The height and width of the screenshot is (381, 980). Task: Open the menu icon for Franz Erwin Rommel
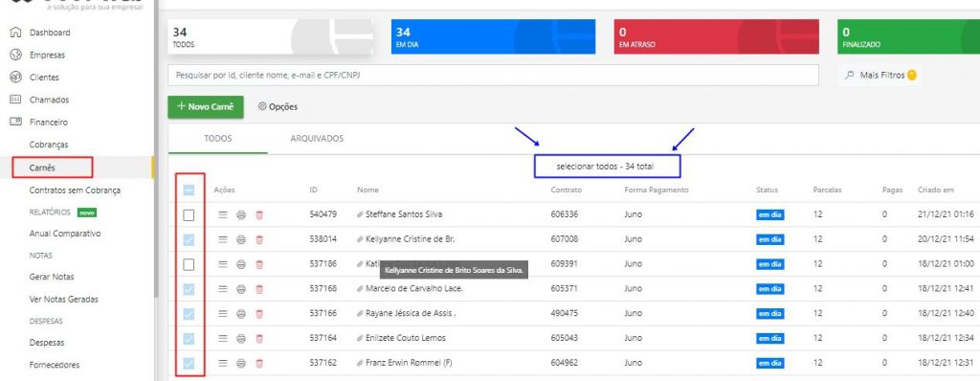(x=222, y=363)
